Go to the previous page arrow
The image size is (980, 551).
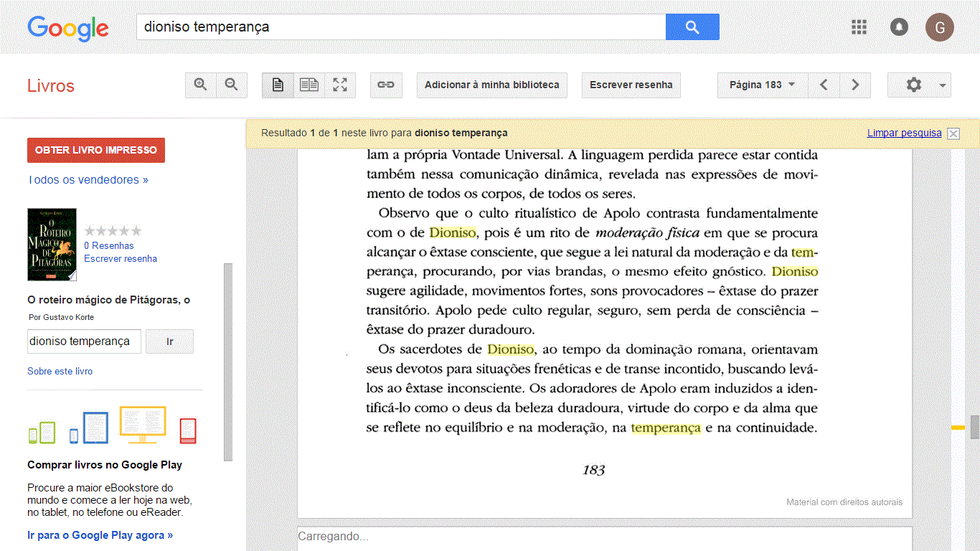(x=824, y=85)
